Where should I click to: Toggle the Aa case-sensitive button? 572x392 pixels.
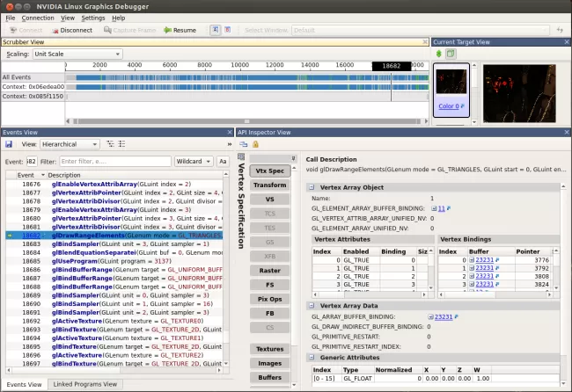tap(223, 162)
